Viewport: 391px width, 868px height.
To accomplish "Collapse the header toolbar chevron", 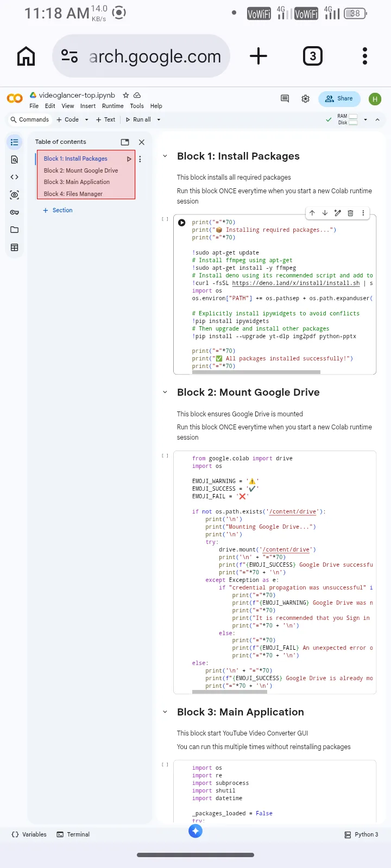I will (x=377, y=119).
